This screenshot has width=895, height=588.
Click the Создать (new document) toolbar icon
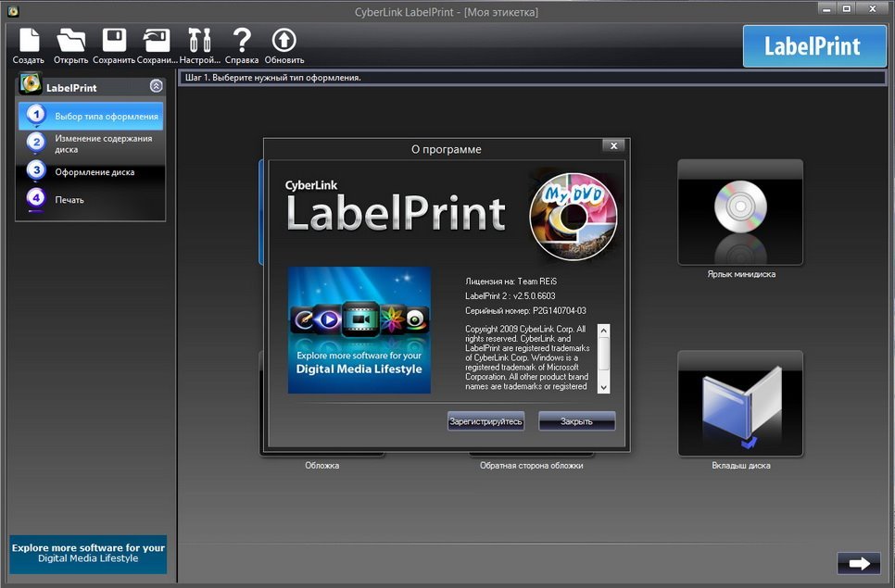coord(29,41)
